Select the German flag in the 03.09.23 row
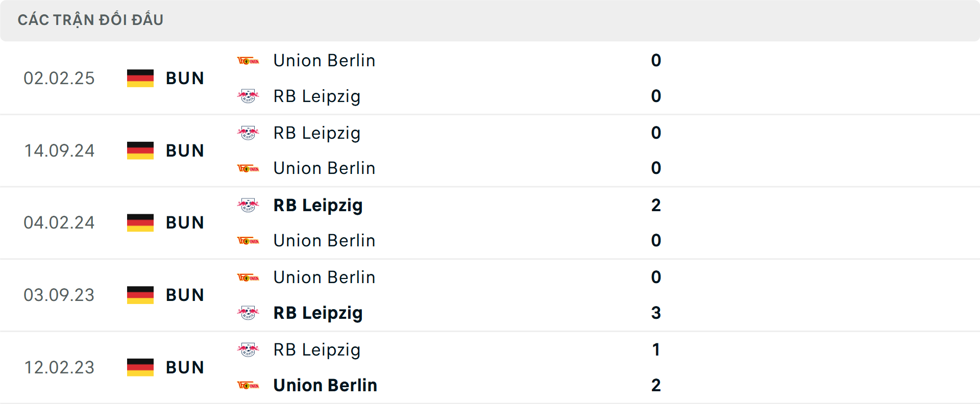The image size is (980, 404). (x=140, y=294)
